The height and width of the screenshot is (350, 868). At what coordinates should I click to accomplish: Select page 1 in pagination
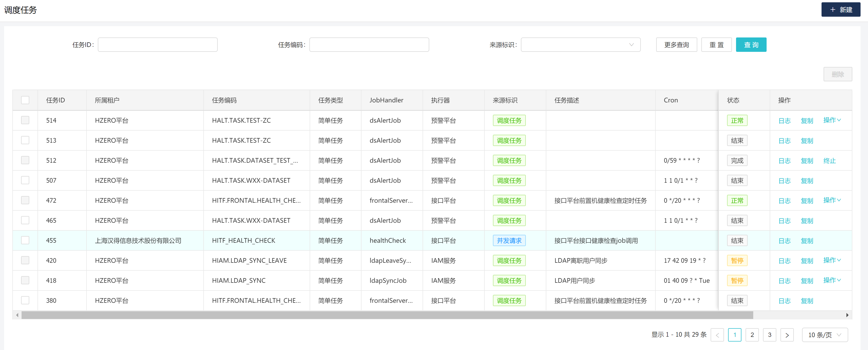[x=735, y=335]
